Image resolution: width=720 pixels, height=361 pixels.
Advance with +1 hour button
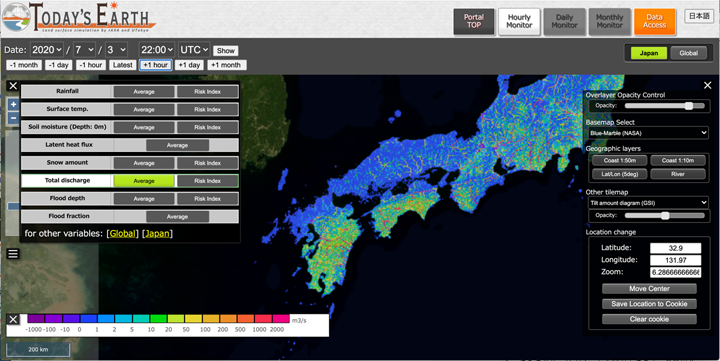156,65
